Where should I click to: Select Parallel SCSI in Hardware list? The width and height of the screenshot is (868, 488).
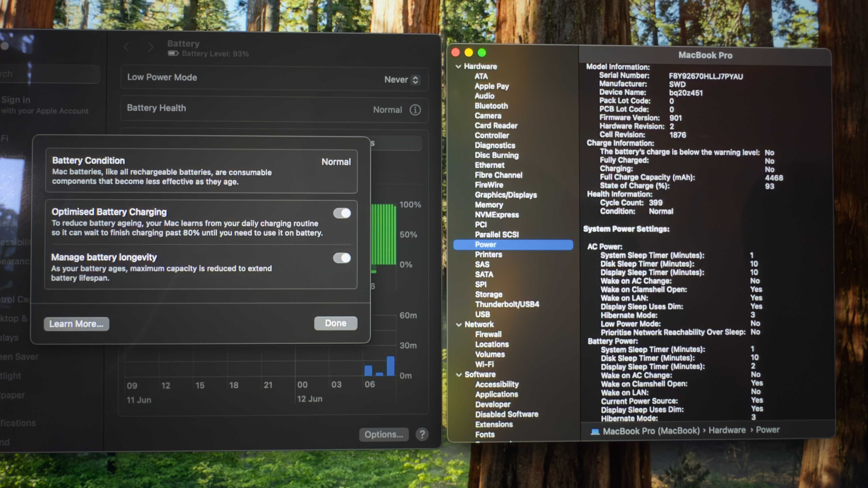[497, 234]
